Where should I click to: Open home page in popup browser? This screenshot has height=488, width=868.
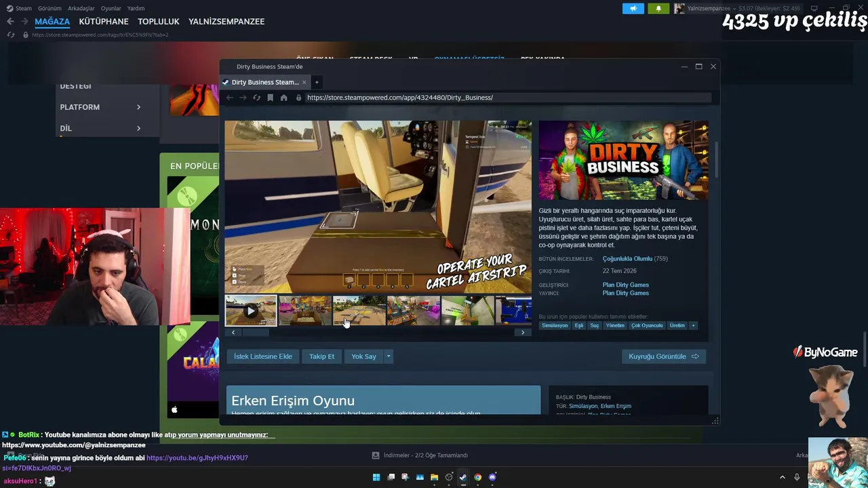283,98
